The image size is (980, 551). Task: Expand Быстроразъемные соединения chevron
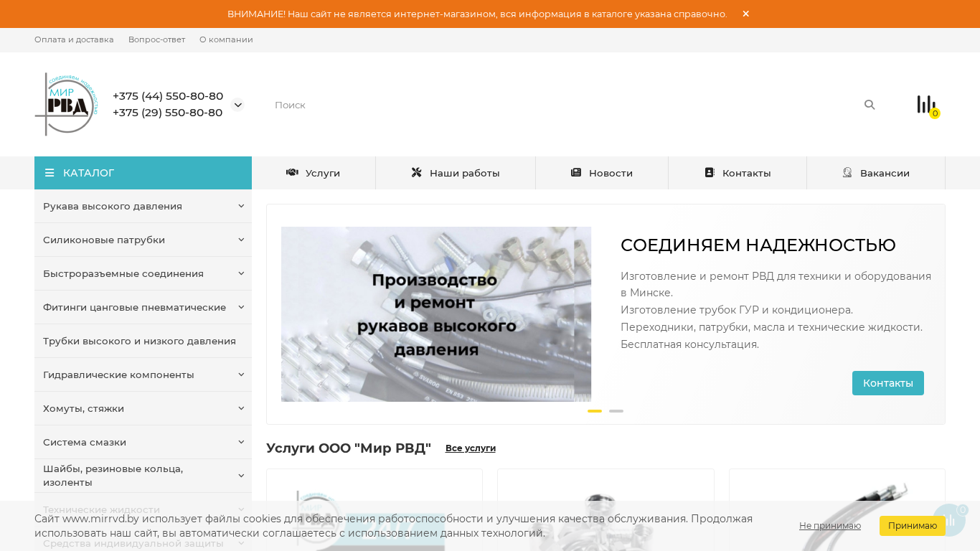point(241,273)
